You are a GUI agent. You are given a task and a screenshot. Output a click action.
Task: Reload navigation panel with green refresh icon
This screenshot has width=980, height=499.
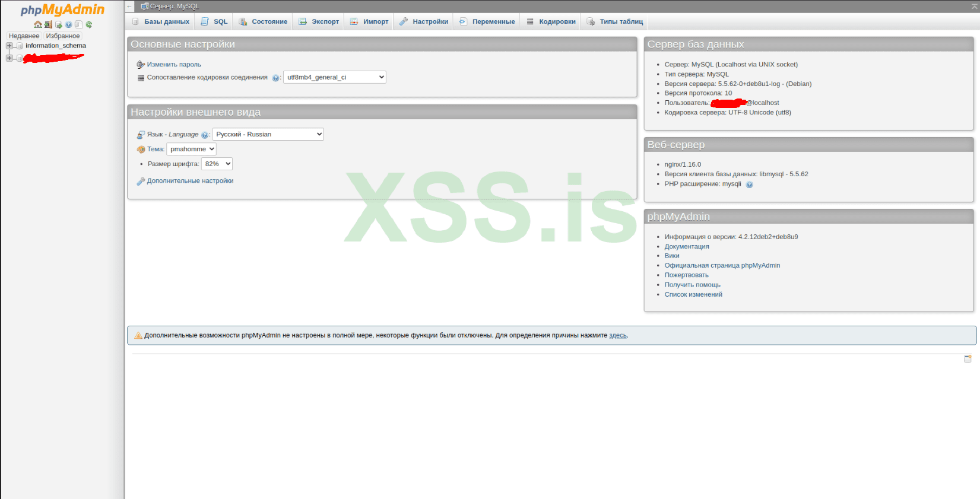coord(88,24)
